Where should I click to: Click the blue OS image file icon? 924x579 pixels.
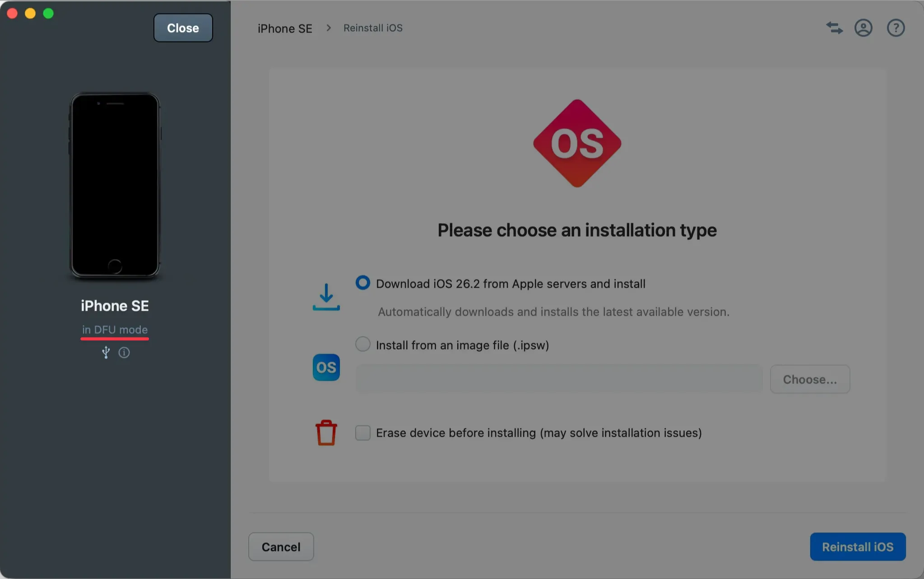pyautogui.click(x=326, y=367)
